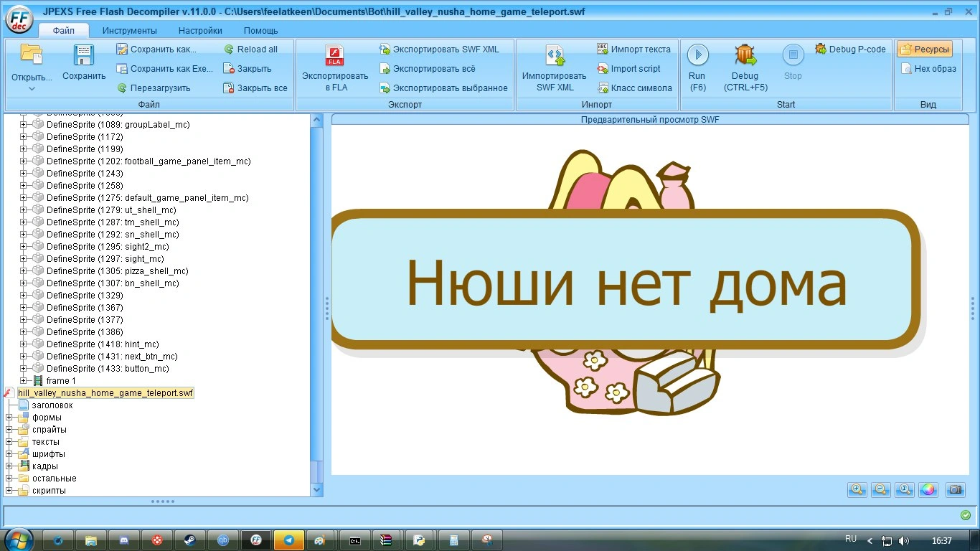Export selection via Экспортировать выбранное
The image size is (980, 551).
[x=443, y=88]
